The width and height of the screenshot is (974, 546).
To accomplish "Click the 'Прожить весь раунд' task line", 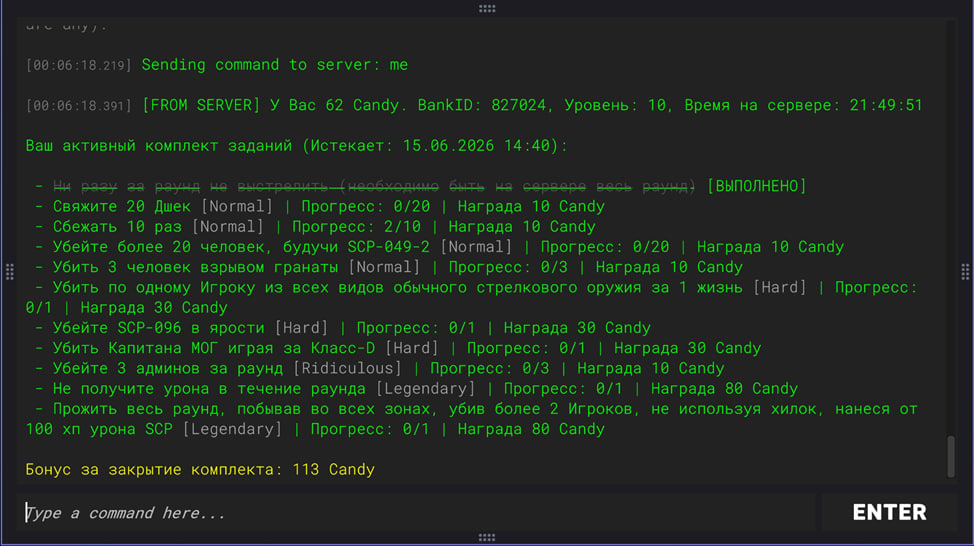I will pos(471,419).
